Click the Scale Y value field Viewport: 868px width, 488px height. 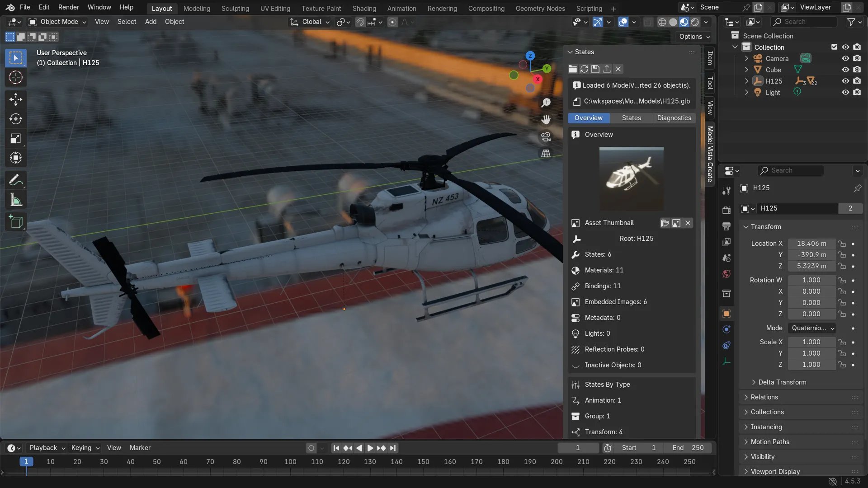click(811, 353)
